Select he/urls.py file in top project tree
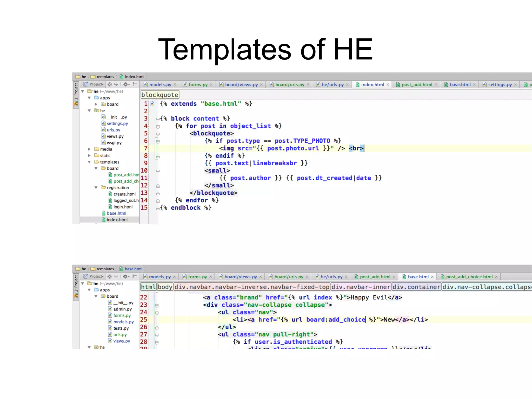The height and width of the screenshot is (399, 532). [x=111, y=130]
